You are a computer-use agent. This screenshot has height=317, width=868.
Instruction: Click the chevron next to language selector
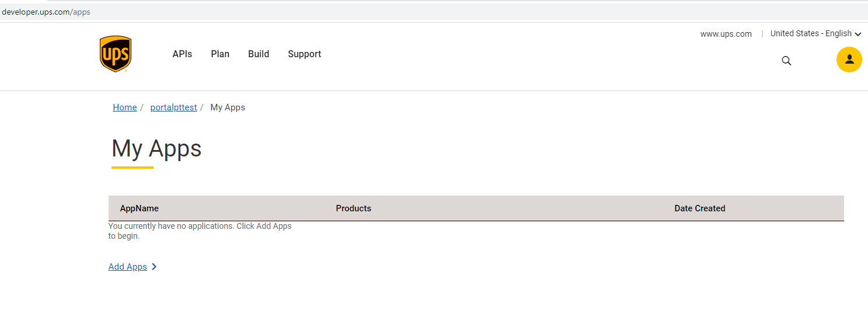[x=858, y=34]
